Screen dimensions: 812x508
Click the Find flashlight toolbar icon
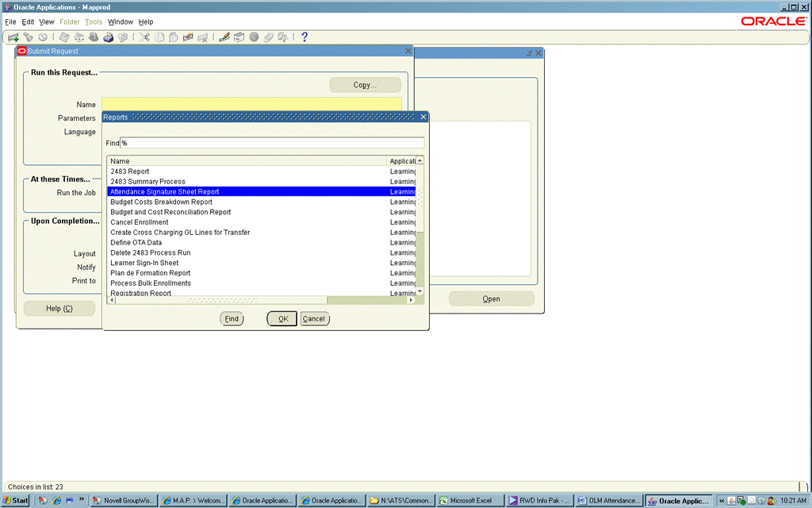coord(28,37)
